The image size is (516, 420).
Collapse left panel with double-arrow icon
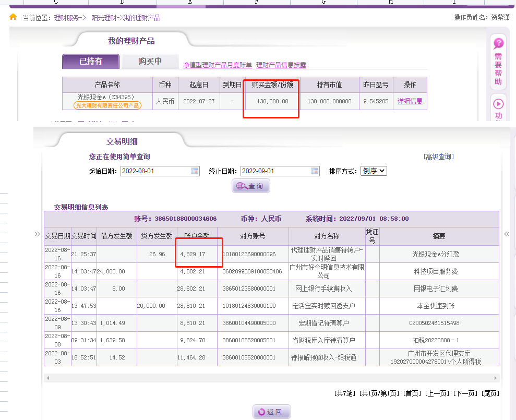tap(37, 234)
